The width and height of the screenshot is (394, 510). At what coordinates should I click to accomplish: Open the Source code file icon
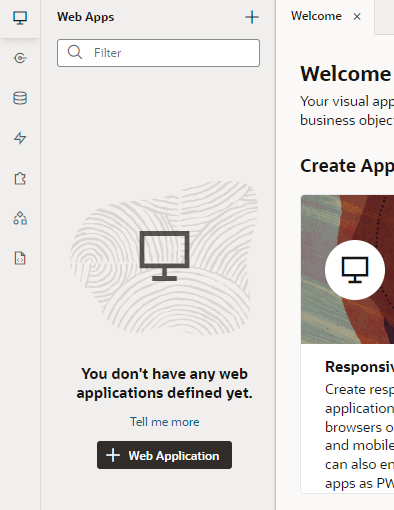[x=20, y=258]
